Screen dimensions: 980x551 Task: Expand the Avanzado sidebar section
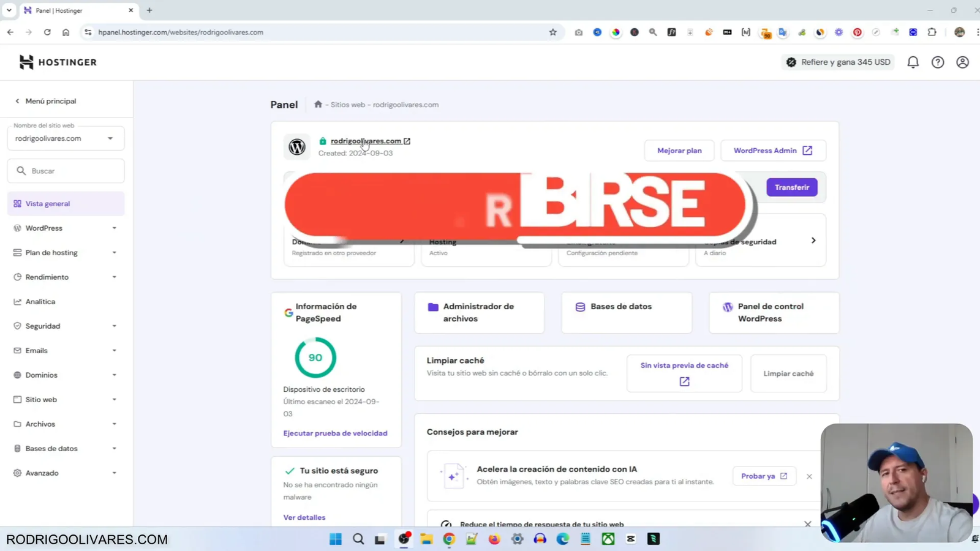[x=43, y=473]
